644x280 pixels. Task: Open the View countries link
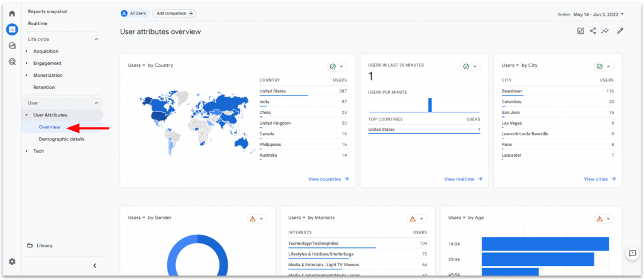click(328, 179)
